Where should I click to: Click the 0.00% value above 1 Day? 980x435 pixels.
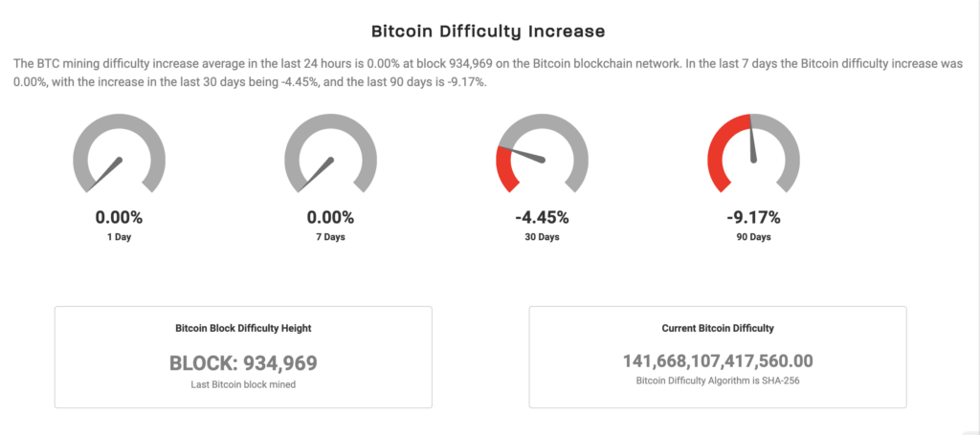click(120, 217)
